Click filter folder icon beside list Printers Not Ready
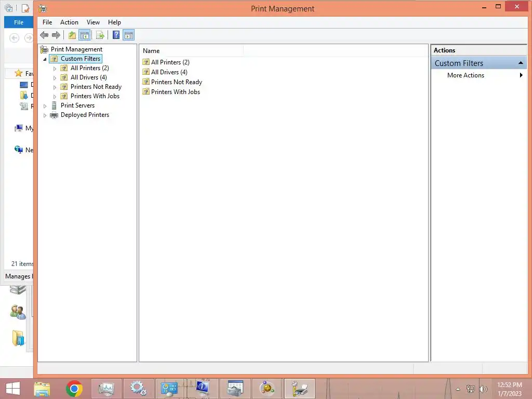 tap(146, 82)
